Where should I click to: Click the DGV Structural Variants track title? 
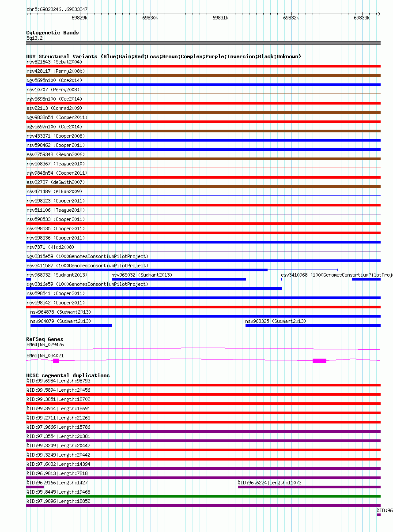[164, 56]
